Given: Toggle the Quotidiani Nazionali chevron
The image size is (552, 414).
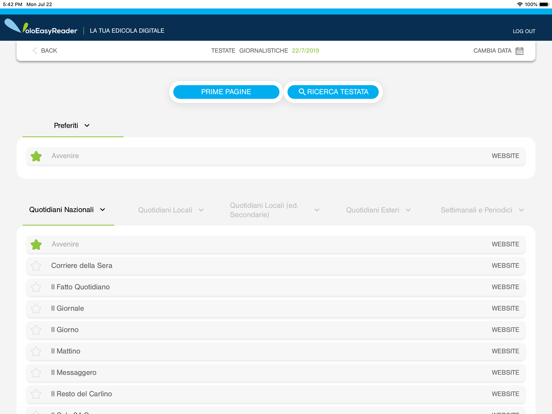Looking at the screenshot, I should point(102,210).
